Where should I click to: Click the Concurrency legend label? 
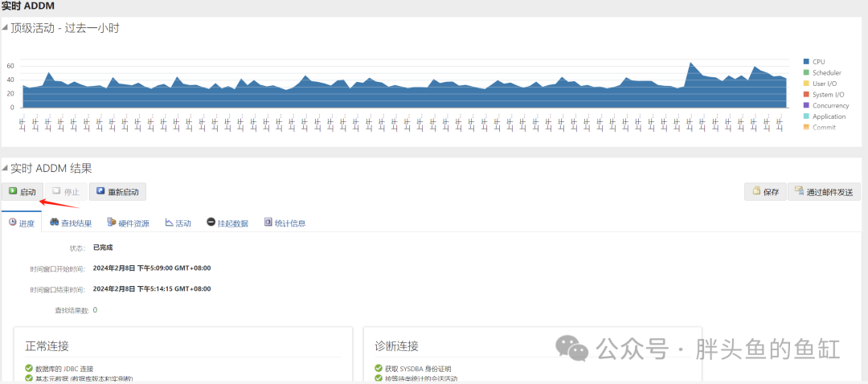[831, 105]
